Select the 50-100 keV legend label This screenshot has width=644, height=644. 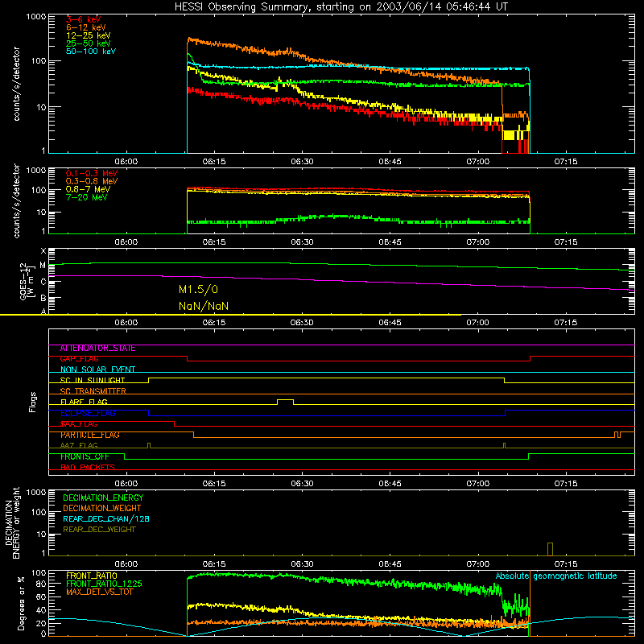point(91,52)
